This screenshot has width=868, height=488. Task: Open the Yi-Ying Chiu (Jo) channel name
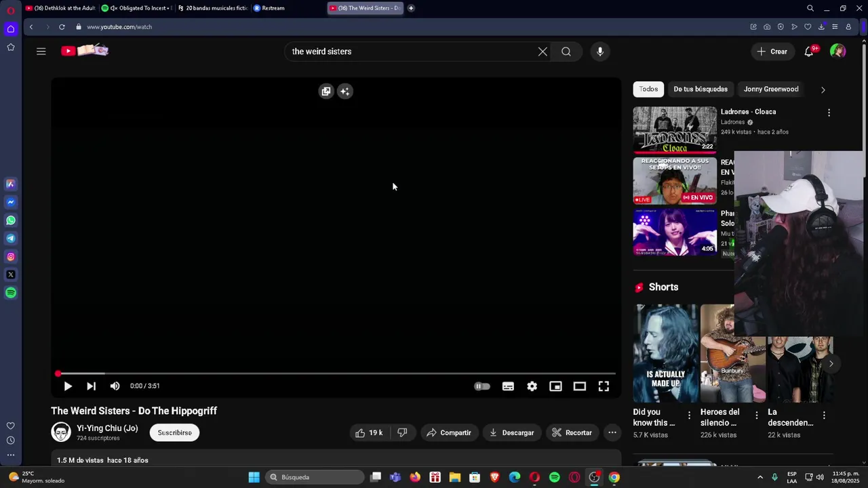[x=107, y=428]
